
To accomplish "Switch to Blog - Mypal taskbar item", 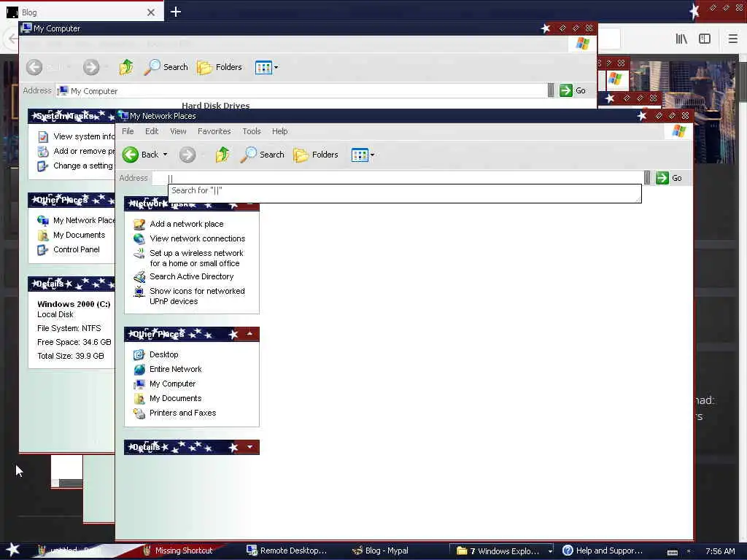I will pyautogui.click(x=380, y=551).
